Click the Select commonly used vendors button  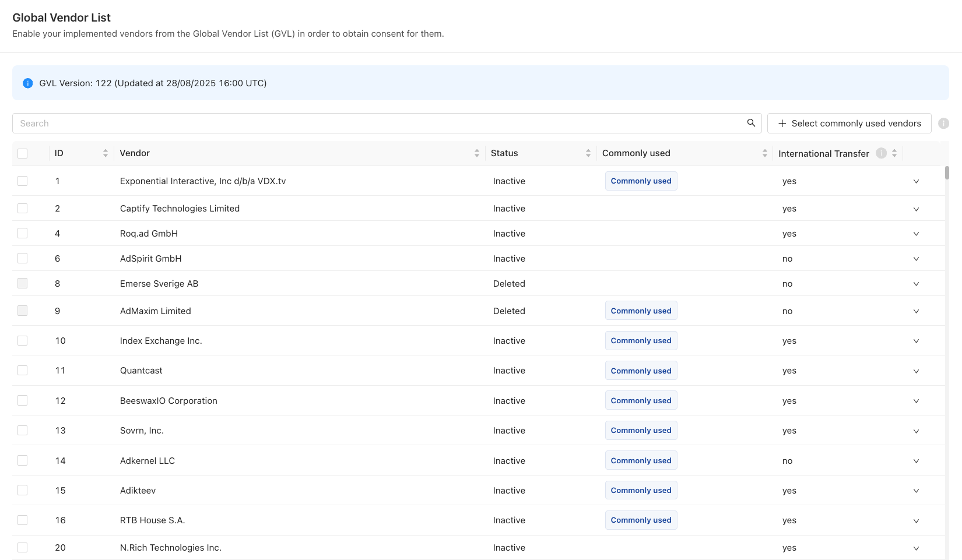pyautogui.click(x=849, y=124)
